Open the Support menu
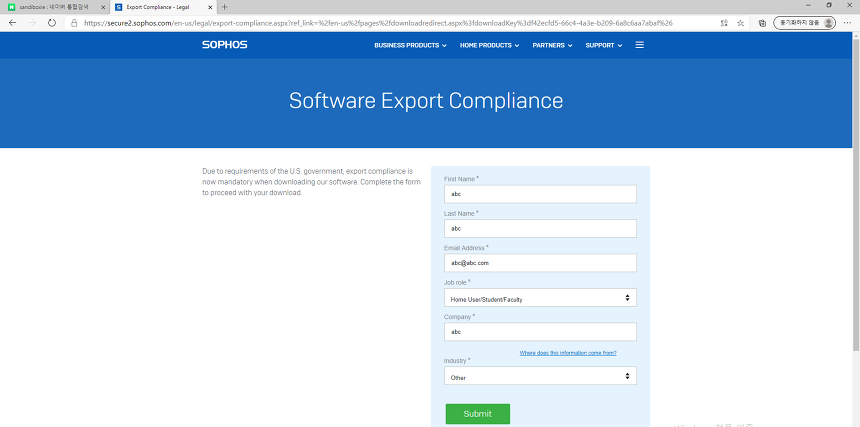The width and height of the screenshot is (860, 427). 603,45
